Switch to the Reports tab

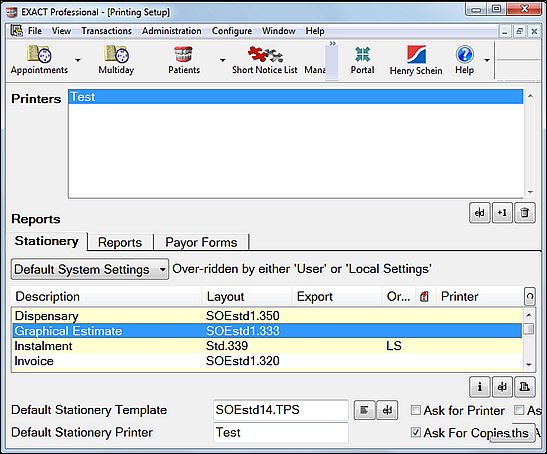click(120, 242)
